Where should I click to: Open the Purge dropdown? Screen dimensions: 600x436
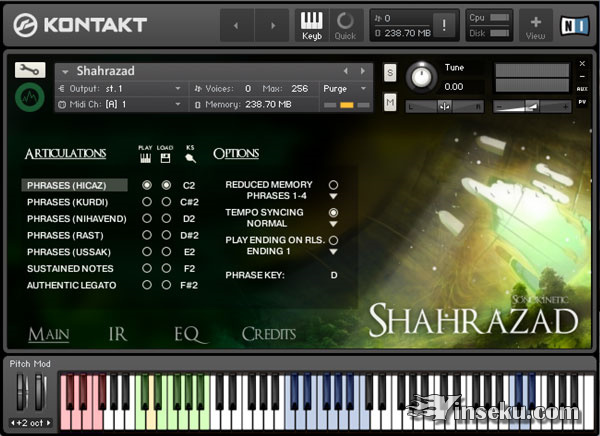(x=345, y=88)
